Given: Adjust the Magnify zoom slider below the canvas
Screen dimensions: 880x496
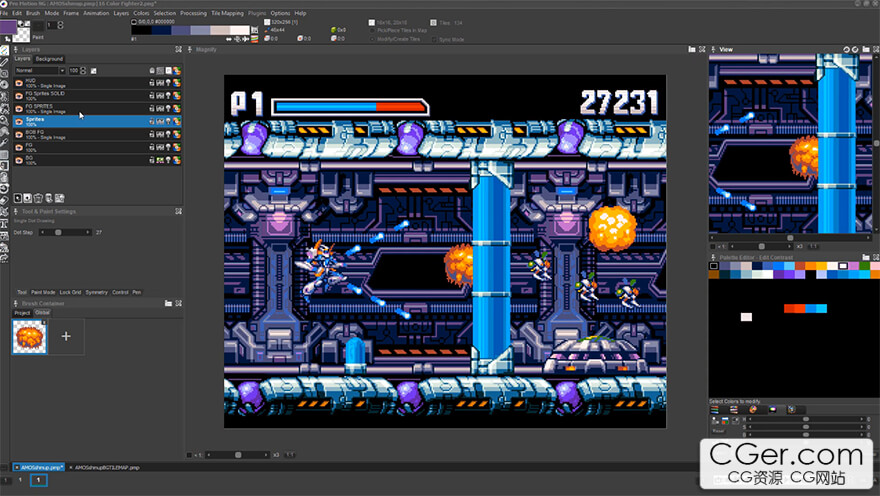Looking at the screenshot, I should coord(236,455).
